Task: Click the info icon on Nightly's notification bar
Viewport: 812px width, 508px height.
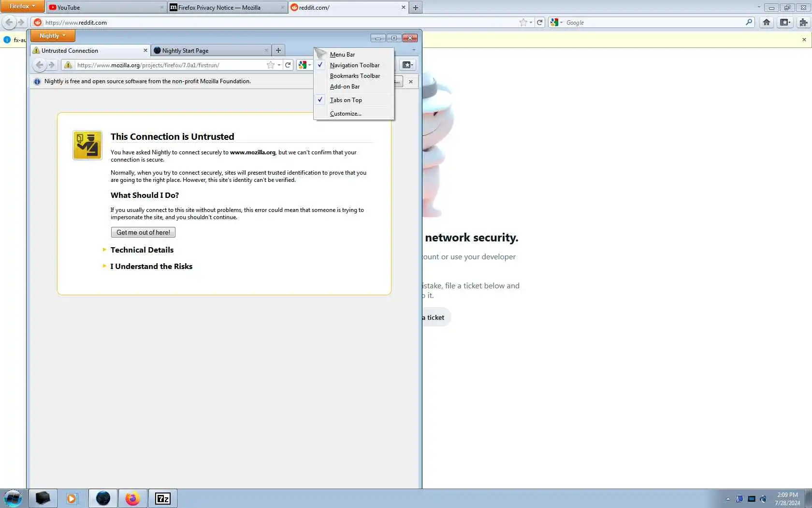Action: 37,81
